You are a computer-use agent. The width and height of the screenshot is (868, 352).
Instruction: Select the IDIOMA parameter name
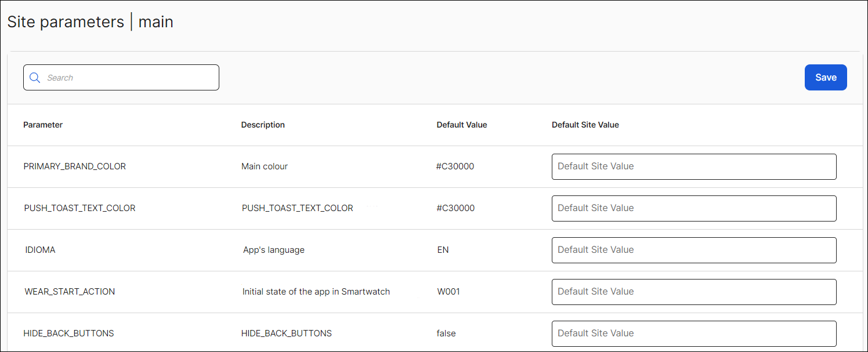40,250
